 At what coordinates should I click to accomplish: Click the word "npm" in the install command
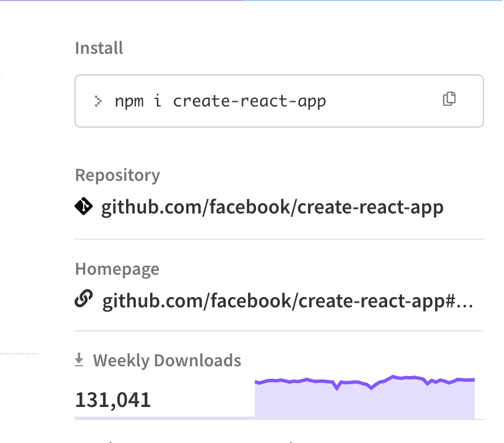(129, 101)
